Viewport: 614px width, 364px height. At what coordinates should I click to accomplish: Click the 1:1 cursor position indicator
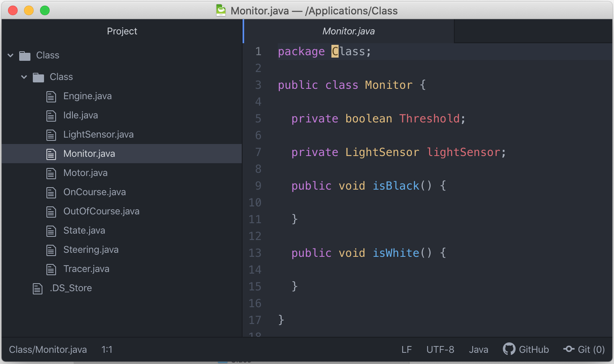pos(107,349)
